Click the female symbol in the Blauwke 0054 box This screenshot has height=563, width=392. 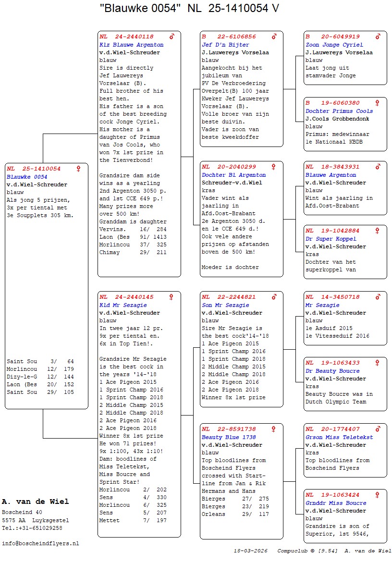click(x=78, y=169)
